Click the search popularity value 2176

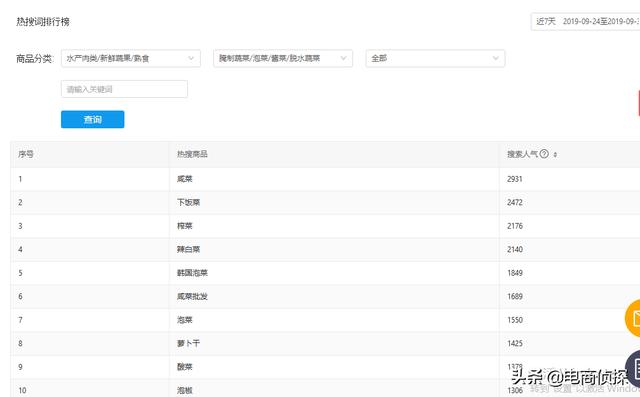pyautogui.click(x=515, y=226)
